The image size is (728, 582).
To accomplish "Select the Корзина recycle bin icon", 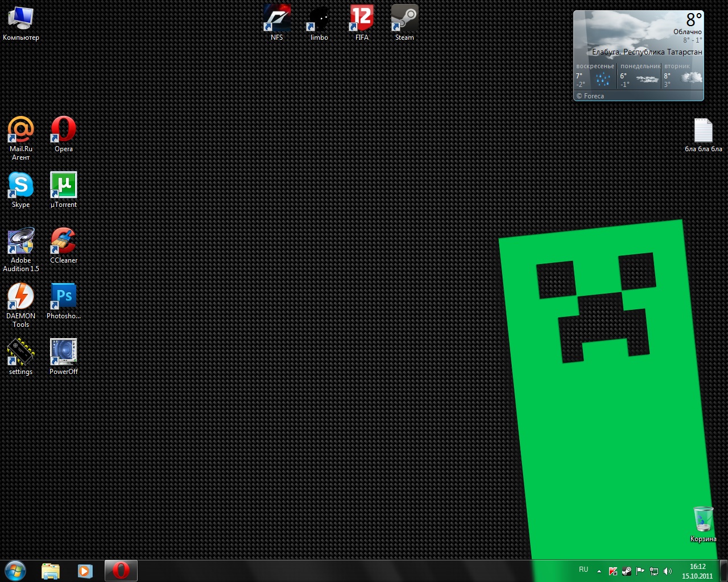I will point(704,525).
